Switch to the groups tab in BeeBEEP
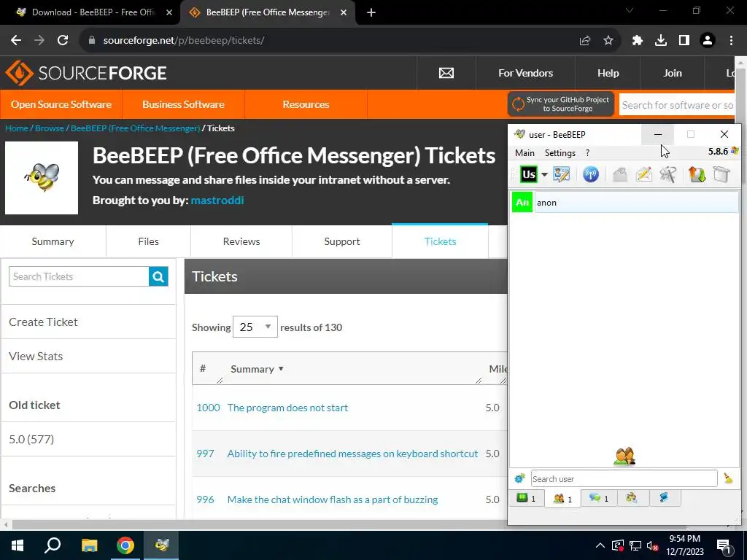This screenshot has height=560, width=747. [x=632, y=498]
